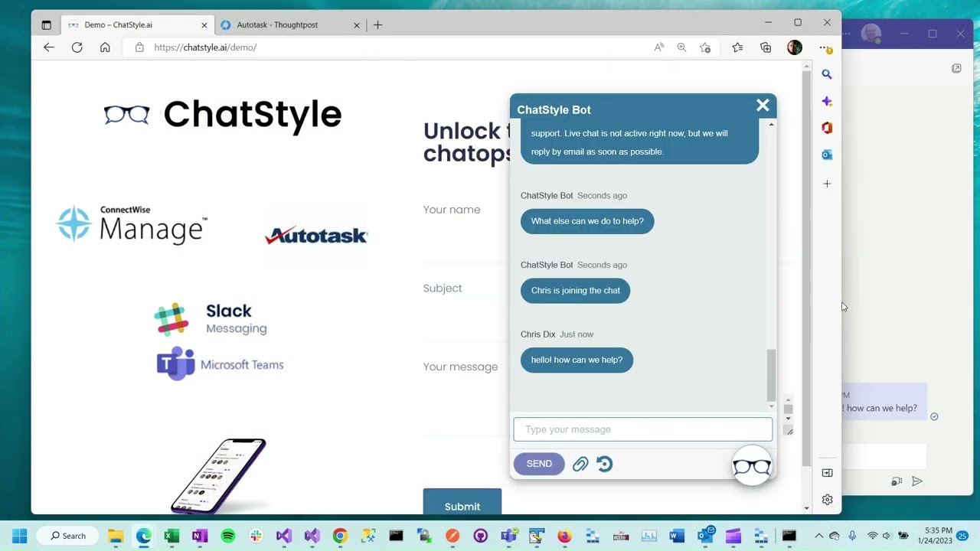Screen dimensions: 980x551
Task: Open the Edge profile avatar
Action: (x=795, y=47)
